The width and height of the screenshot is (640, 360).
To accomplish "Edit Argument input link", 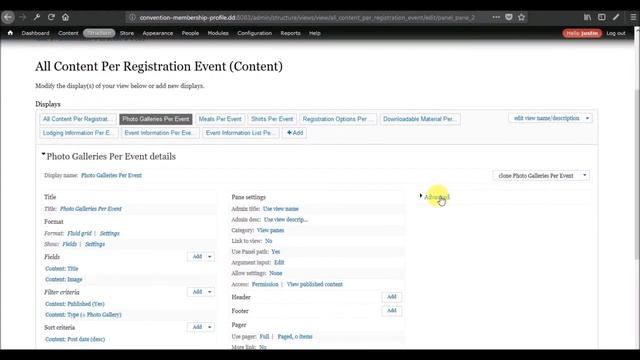I will pos(279,262).
